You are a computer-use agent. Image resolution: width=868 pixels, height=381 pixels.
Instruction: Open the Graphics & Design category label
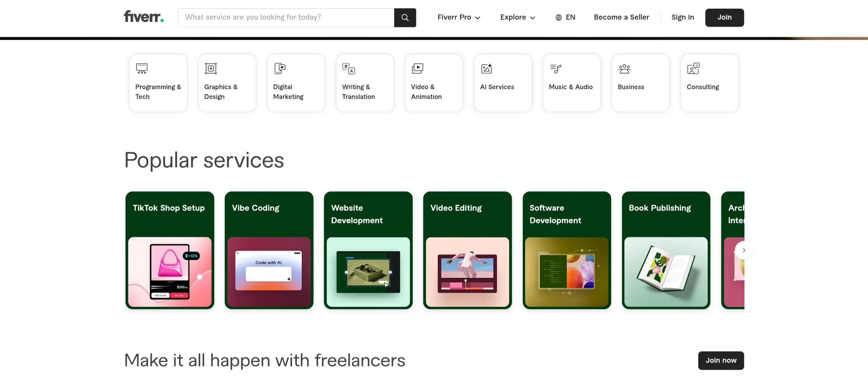(221, 91)
